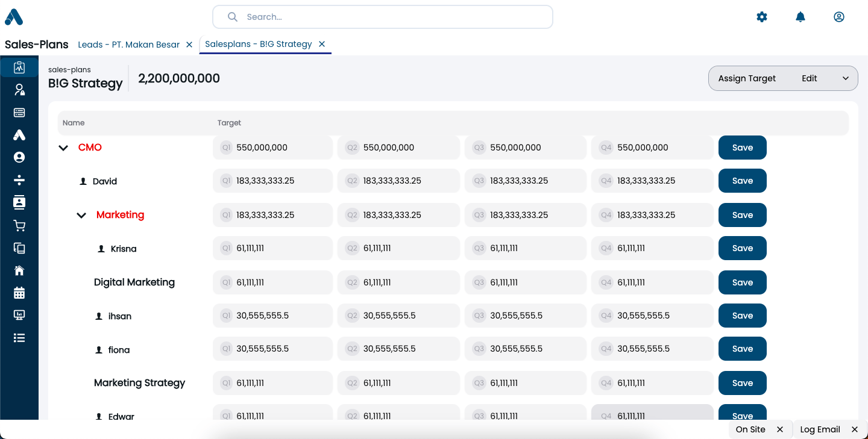Image resolution: width=868 pixels, height=439 pixels.
Task: Click the search magnifier icon
Action: tap(232, 17)
